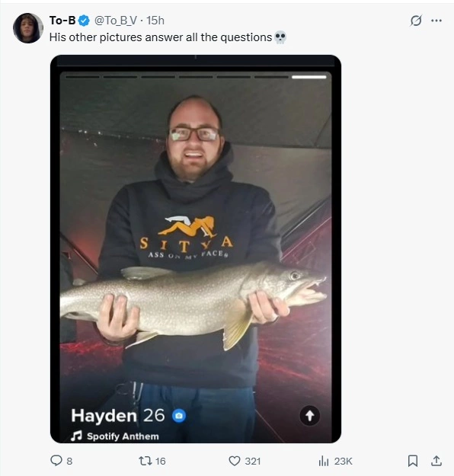This screenshot has width=454, height=476.
Task: Click the blue camera verified icon
Action: pyautogui.click(x=179, y=416)
